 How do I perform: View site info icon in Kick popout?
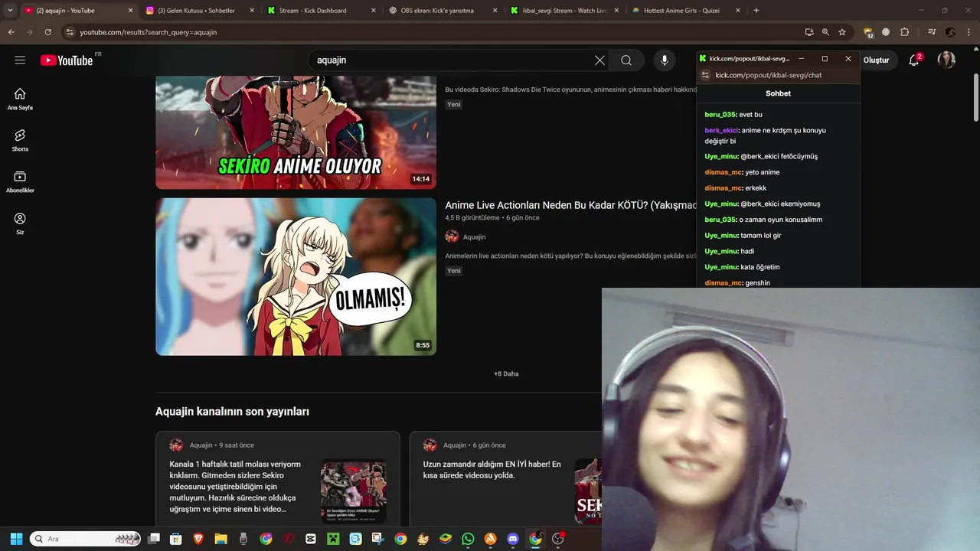706,75
